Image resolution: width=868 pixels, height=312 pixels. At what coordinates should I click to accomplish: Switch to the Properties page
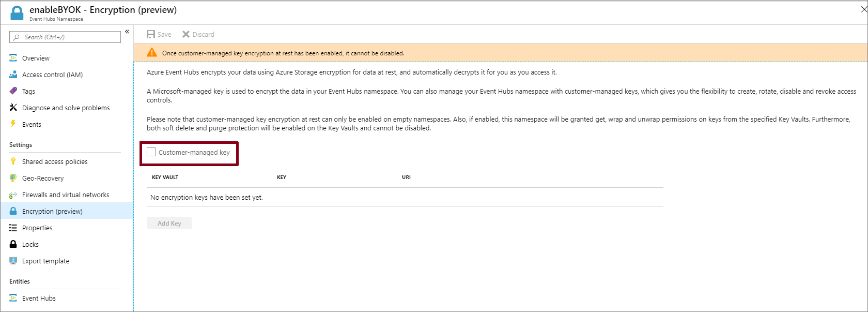coord(37,228)
